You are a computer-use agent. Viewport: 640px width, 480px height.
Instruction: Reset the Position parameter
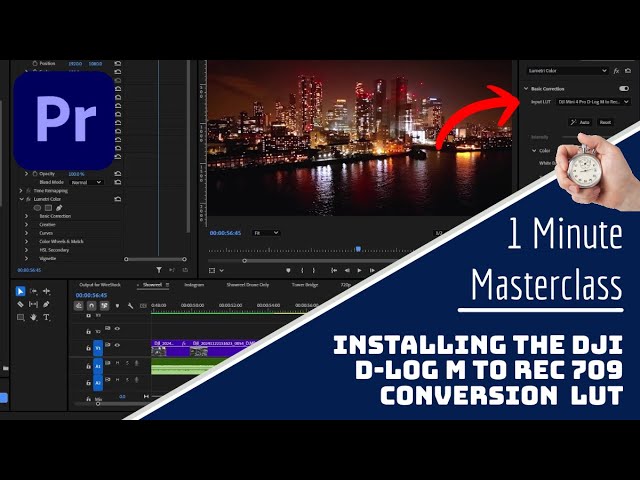[x=118, y=64]
